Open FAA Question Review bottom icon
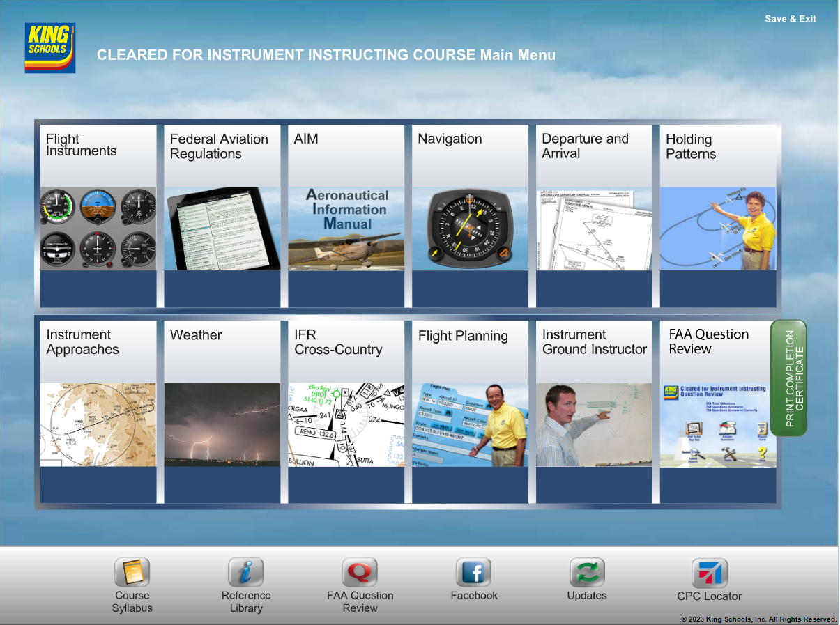Viewport: 840px width, 625px height. [360, 573]
